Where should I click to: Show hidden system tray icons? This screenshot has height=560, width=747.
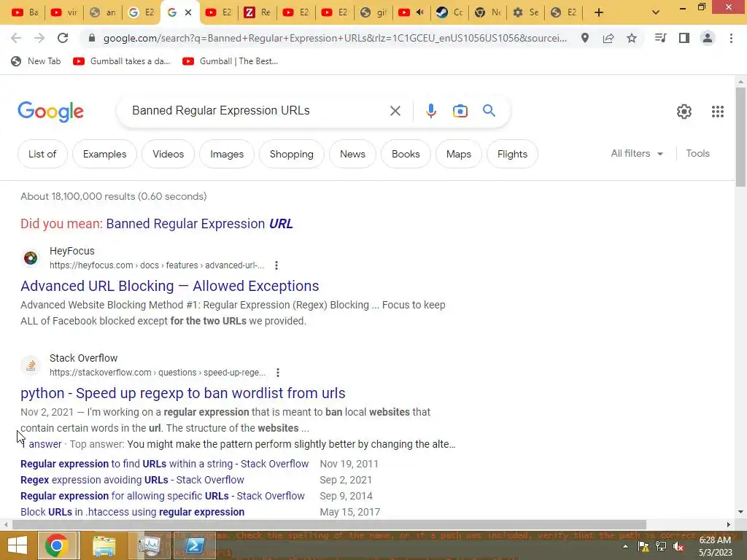point(625,546)
